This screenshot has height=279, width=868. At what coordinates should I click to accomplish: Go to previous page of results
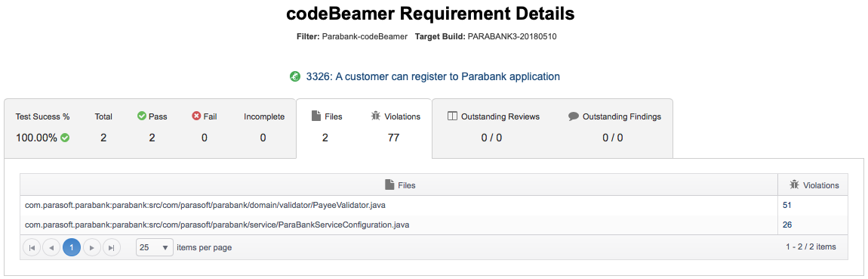pos(51,247)
